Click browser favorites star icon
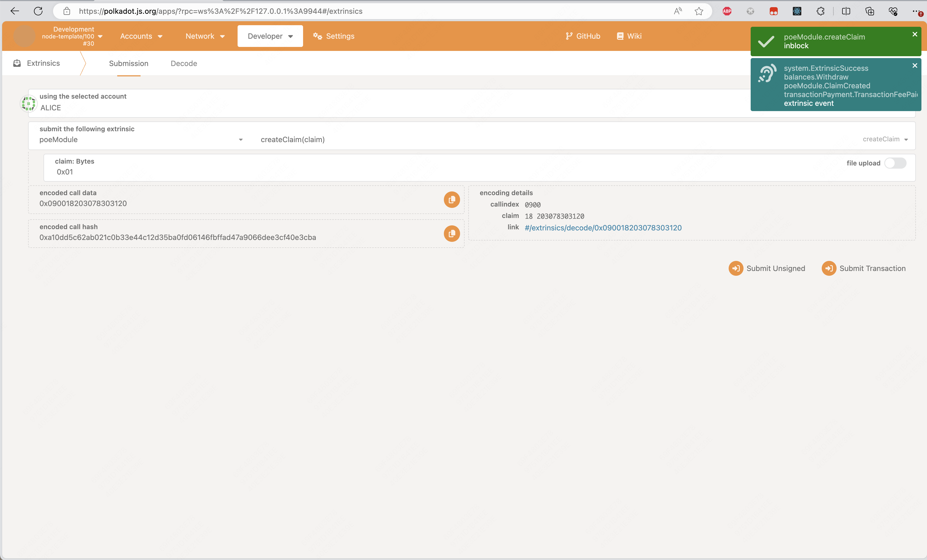Viewport: 927px width, 560px height. (699, 11)
